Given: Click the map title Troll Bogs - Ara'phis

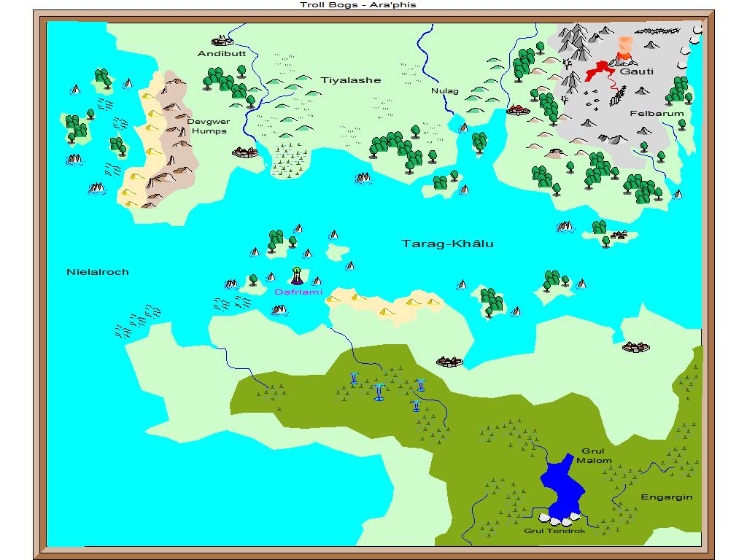Looking at the screenshot, I should [357, 5].
